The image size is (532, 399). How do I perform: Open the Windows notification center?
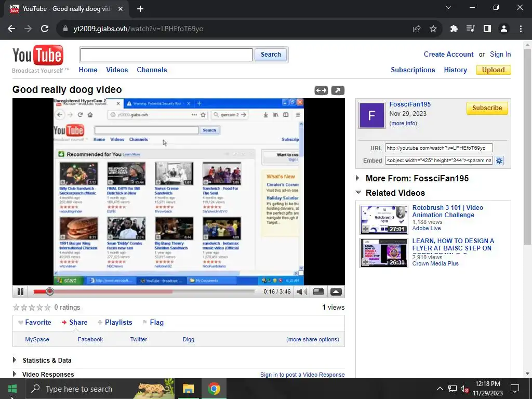click(x=515, y=389)
